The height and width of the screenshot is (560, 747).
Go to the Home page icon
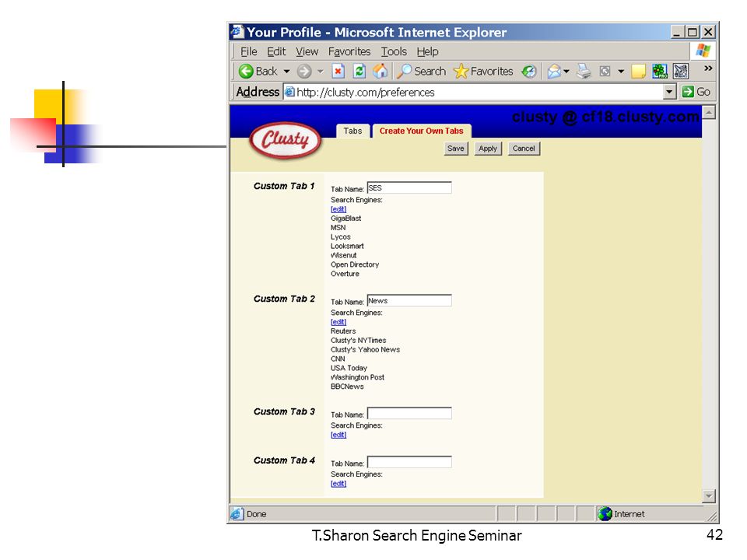coord(381,72)
